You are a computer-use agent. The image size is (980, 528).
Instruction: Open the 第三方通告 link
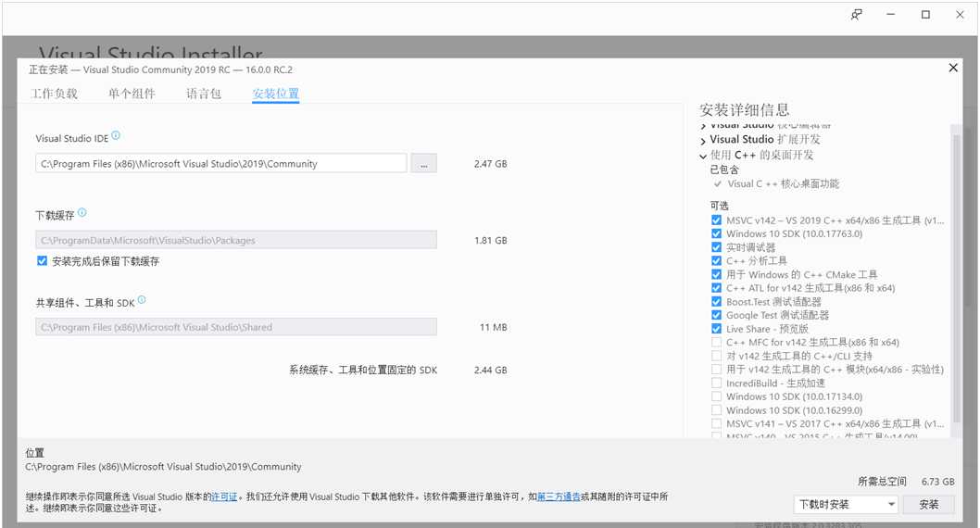click(x=559, y=497)
